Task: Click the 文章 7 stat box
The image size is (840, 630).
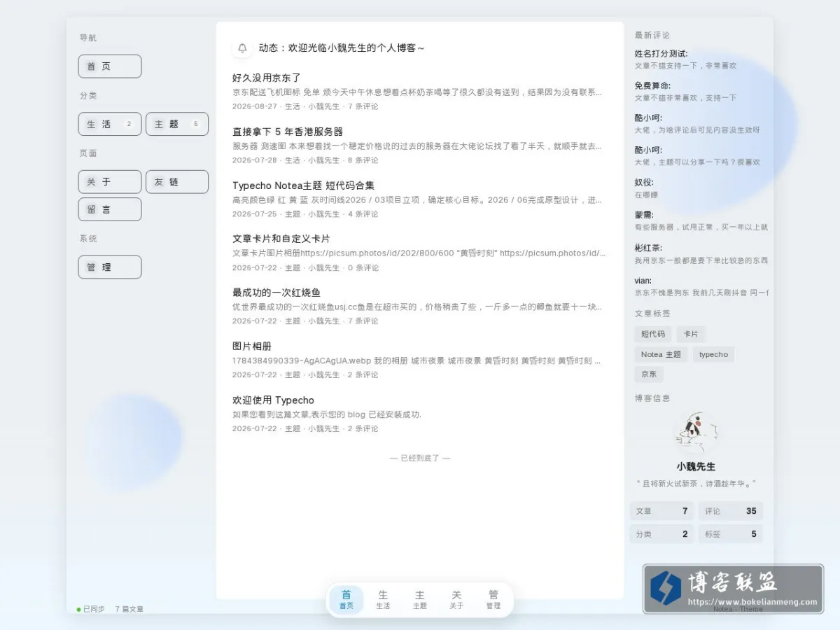Action: coord(662,511)
